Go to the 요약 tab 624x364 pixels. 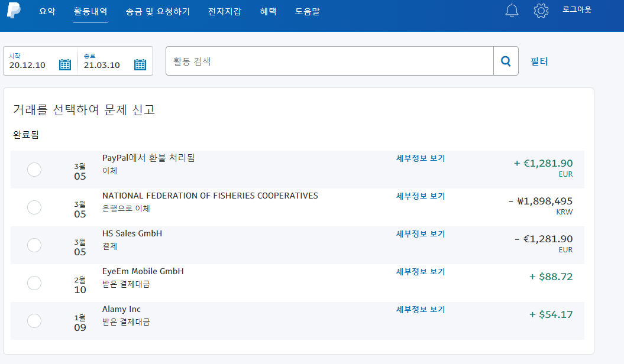tap(47, 12)
